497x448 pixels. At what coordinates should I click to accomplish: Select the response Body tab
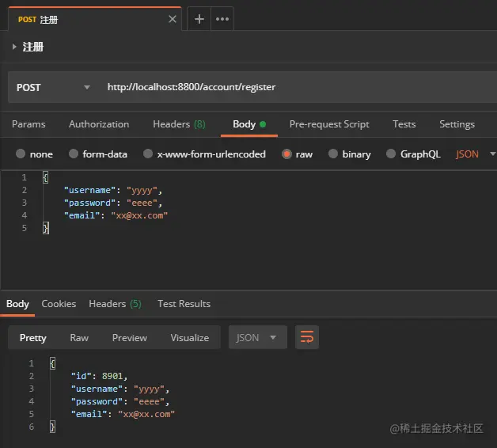pyautogui.click(x=17, y=304)
